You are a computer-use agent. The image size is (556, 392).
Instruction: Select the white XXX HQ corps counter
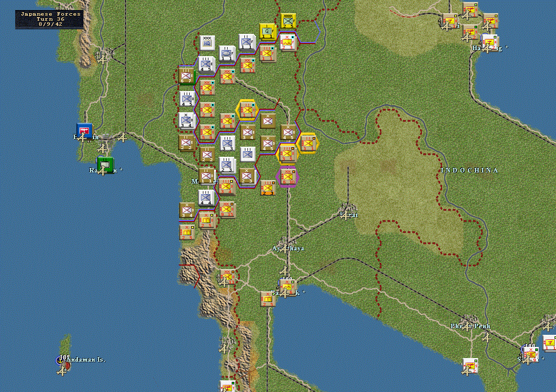tap(207, 43)
